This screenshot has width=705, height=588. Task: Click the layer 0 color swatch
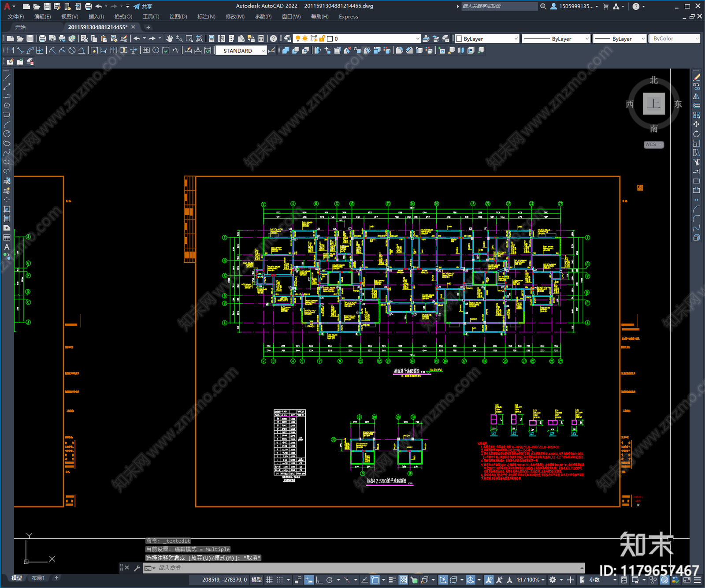click(330, 39)
